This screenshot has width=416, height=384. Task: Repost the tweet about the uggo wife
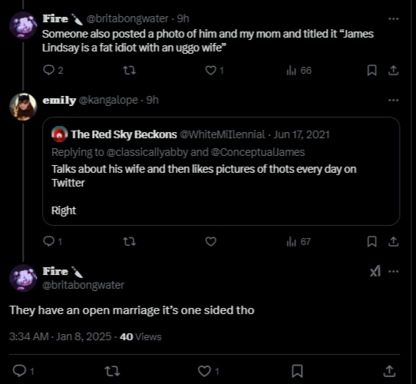[129, 70]
